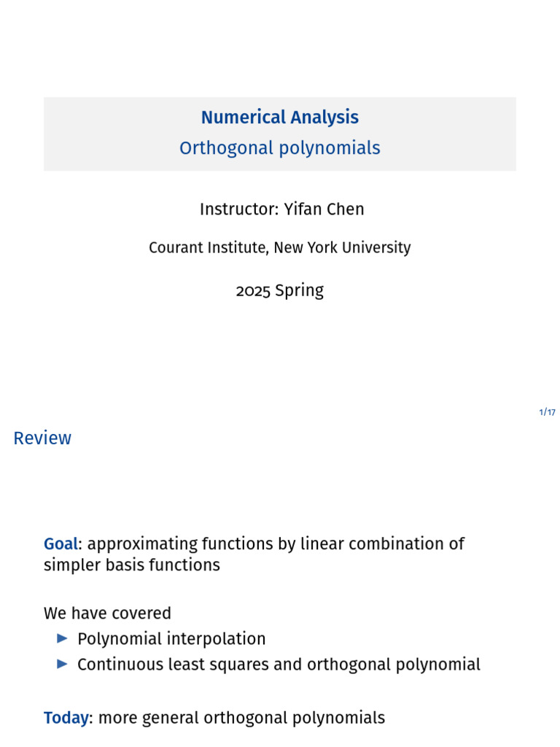Click the "1/17" page number indicator
The image size is (560, 747).
547,412
